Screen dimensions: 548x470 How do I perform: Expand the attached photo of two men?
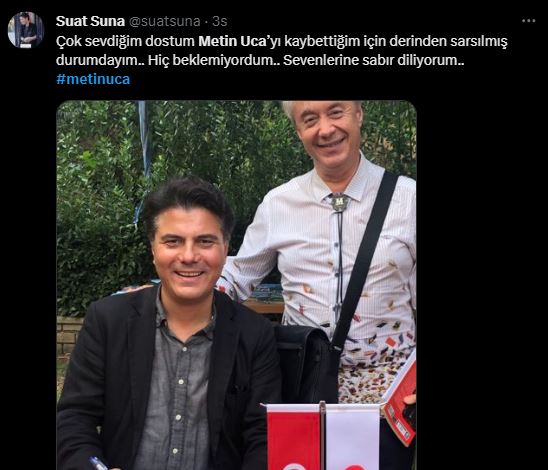tap(237, 285)
